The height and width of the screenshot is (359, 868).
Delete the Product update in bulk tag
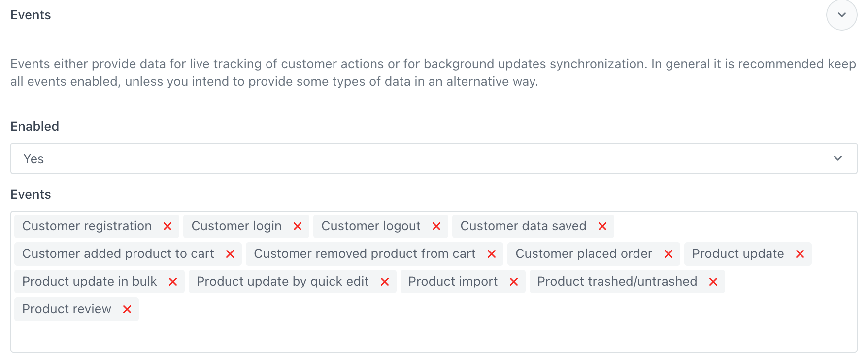click(173, 282)
